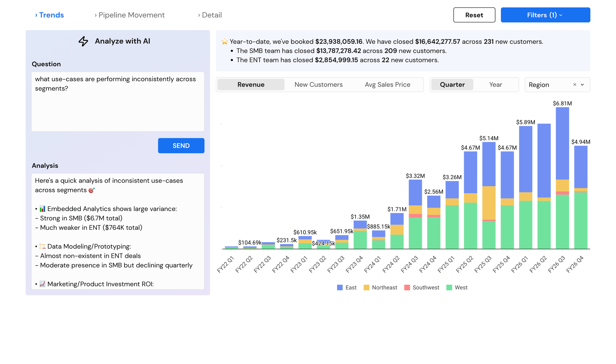Click the West legend color swatch
Image resolution: width=616 pixels, height=364 pixels.
point(449,287)
